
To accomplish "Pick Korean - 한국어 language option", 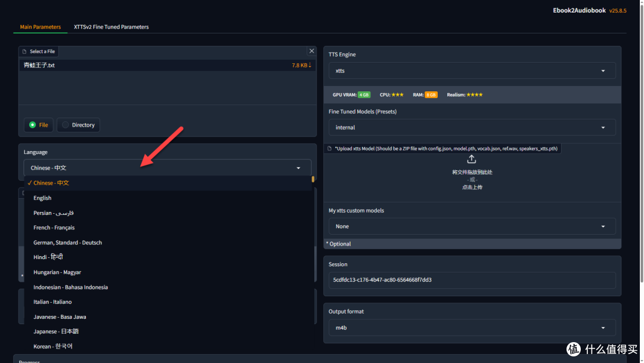I will point(53,346).
